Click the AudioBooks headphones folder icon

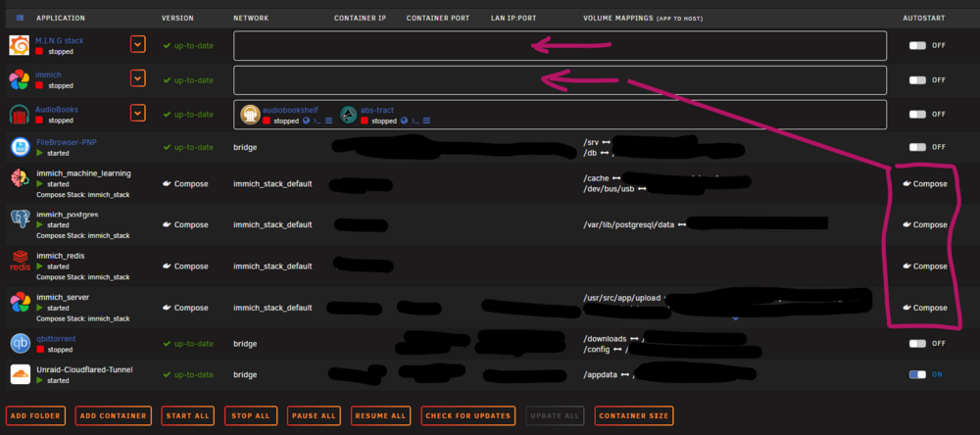[20, 115]
